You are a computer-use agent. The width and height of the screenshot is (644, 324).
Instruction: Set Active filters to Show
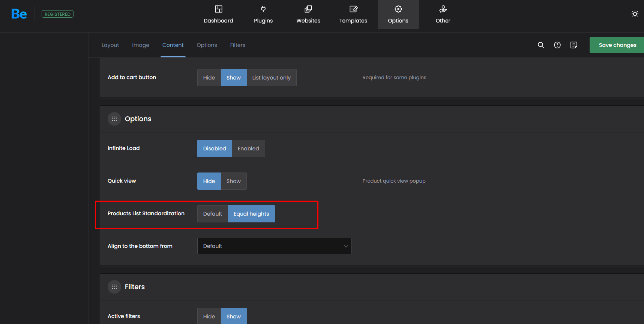[x=234, y=316]
